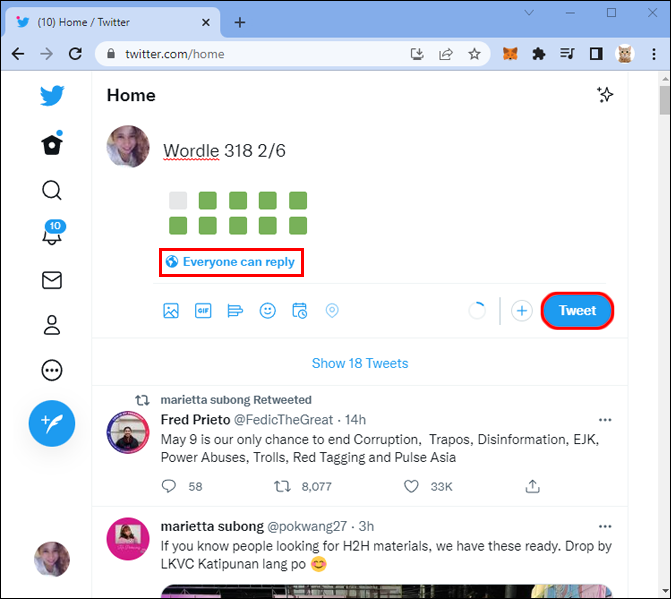The image size is (671, 599).
Task: Open marietta subong Retweeted link
Action: [236, 400]
